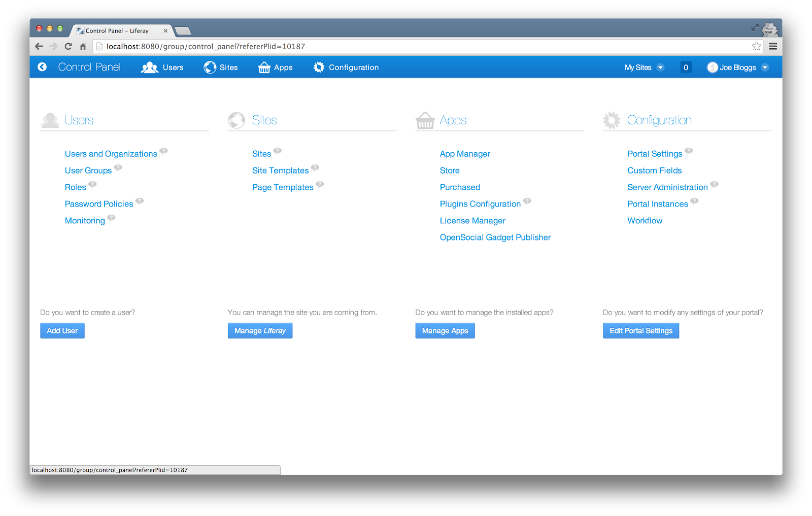Click the Configuration gear icon in the top navigation
This screenshot has height=516, width=812.
tap(319, 67)
